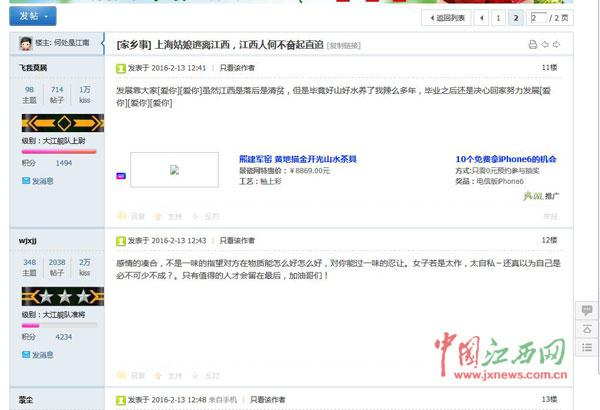Viewport: 600px width, 410px height.
Task: Go to page 1 of the thread
Action: [498, 18]
